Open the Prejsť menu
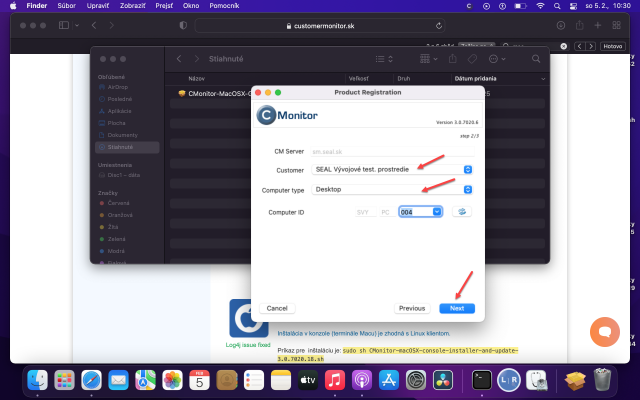The height and width of the screenshot is (400, 640). pyautogui.click(x=164, y=6)
